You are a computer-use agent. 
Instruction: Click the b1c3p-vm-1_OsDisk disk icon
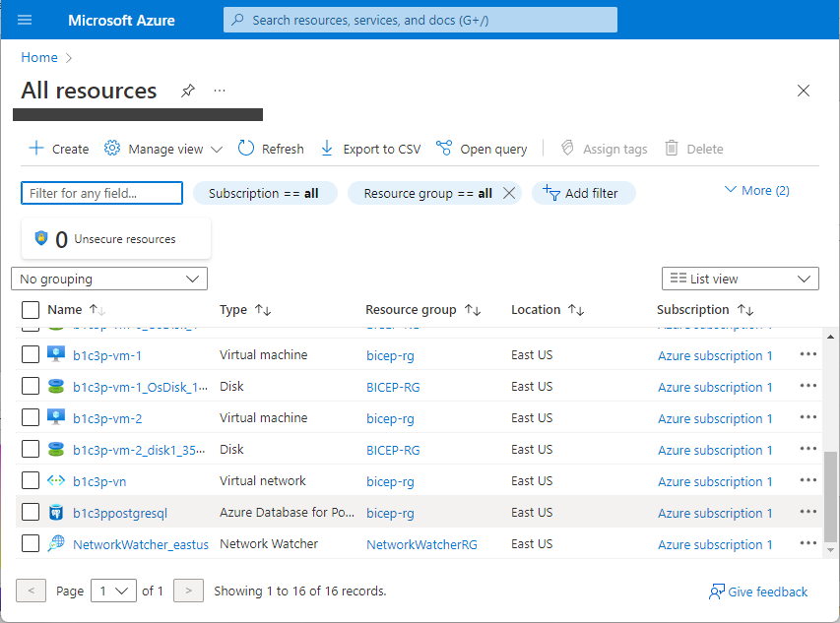56,386
